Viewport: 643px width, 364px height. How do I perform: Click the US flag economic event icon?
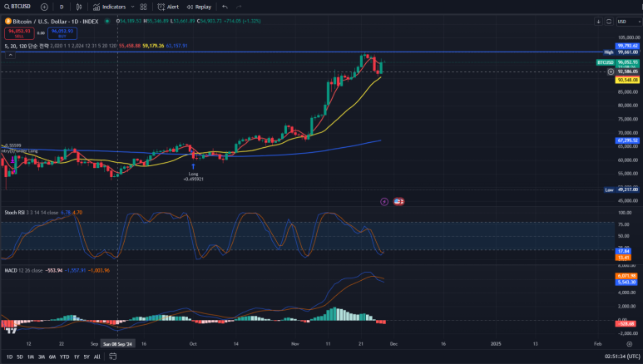click(x=398, y=202)
